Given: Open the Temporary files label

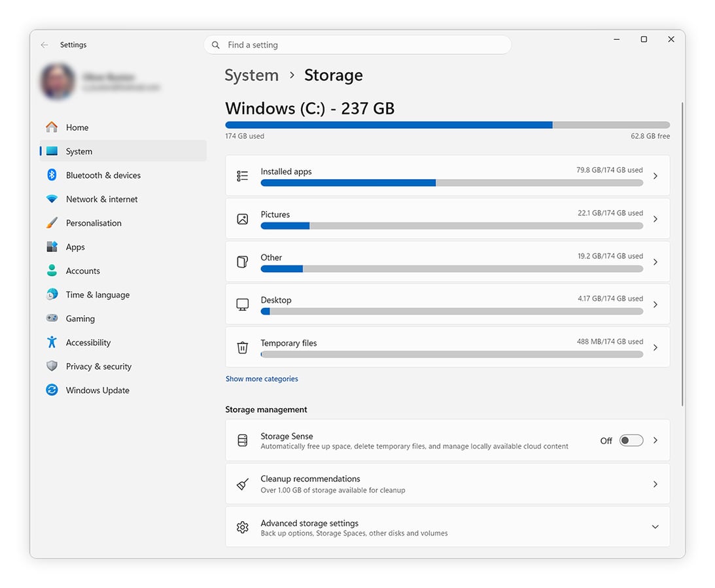Looking at the screenshot, I should (x=288, y=343).
